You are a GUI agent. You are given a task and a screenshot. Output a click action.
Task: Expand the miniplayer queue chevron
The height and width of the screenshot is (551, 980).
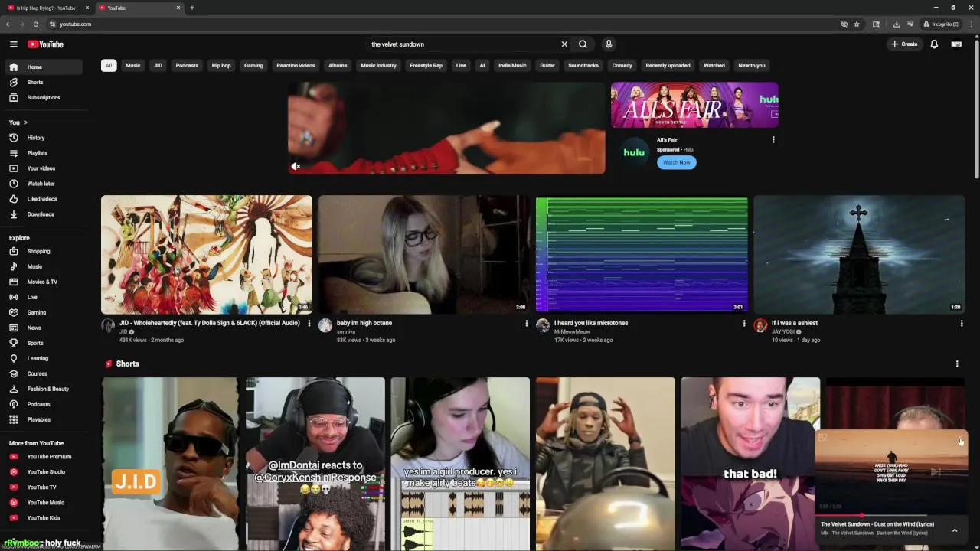tap(955, 530)
